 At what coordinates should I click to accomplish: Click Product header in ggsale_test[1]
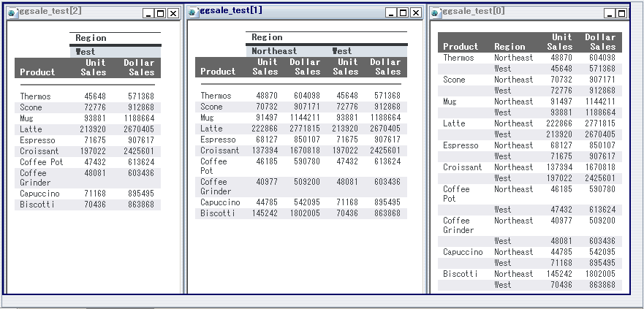coord(218,72)
